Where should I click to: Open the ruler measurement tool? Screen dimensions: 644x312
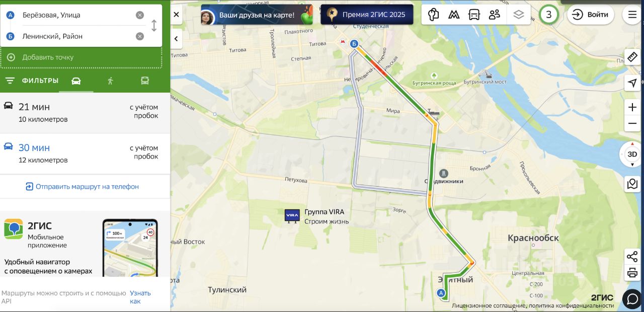point(632,57)
